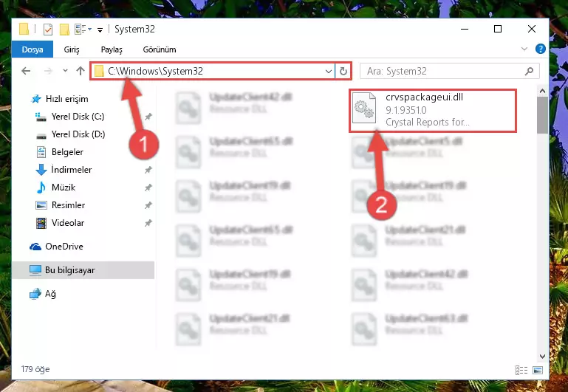Viewport: 568px width, 392px height.
Task: Click the Back navigation arrow
Action: click(x=26, y=71)
